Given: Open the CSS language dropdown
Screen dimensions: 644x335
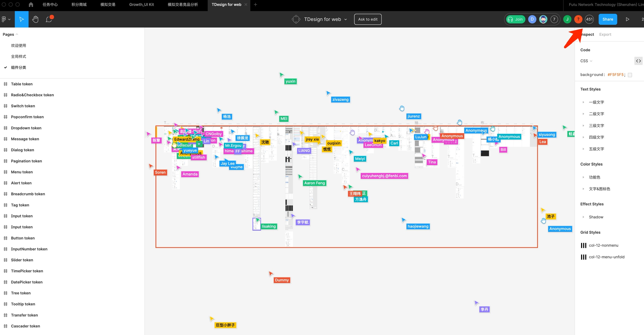Looking at the screenshot, I should point(586,61).
